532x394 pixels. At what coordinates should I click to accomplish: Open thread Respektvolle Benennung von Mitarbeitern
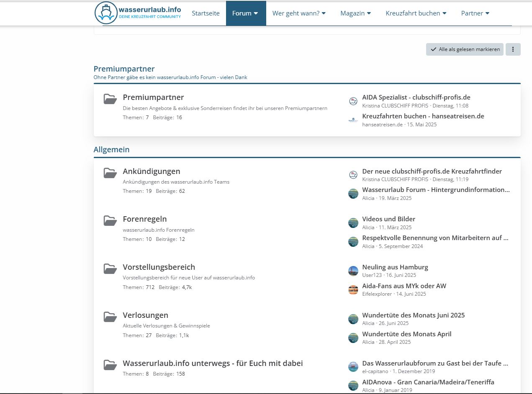435,238
